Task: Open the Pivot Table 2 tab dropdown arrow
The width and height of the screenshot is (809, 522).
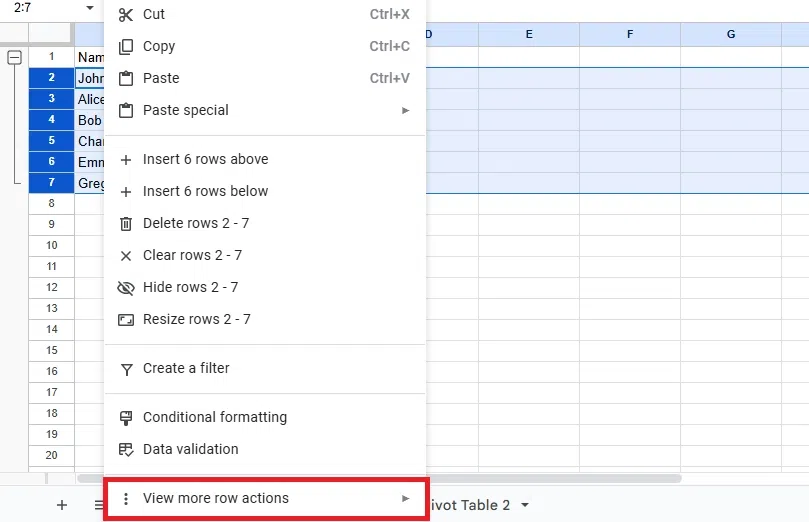Action: pyautogui.click(x=524, y=506)
